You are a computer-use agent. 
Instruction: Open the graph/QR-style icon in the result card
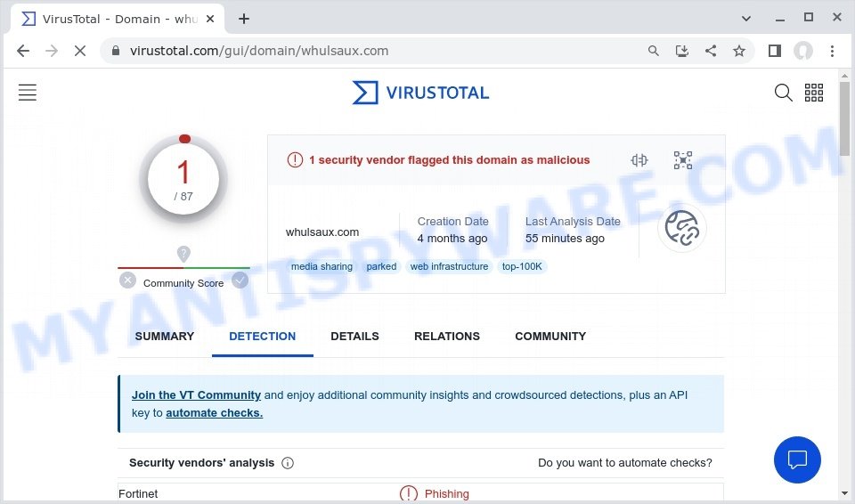click(x=683, y=159)
